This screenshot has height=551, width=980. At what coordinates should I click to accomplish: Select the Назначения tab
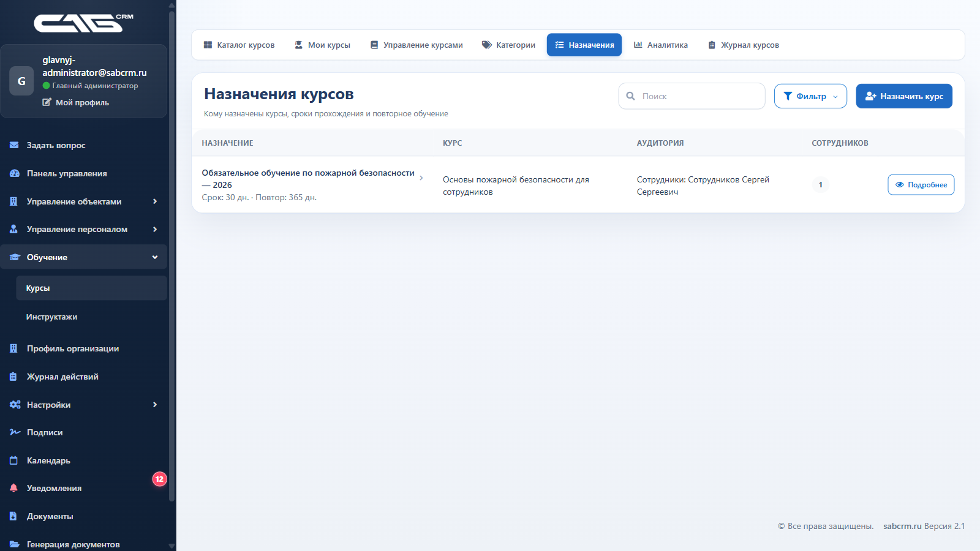pos(584,45)
